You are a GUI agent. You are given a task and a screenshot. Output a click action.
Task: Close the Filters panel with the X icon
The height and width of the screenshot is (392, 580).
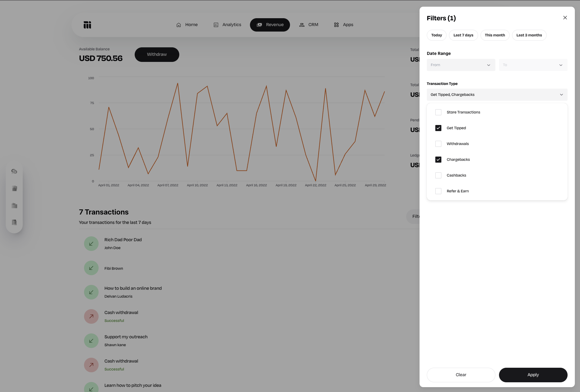coord(565,18)
